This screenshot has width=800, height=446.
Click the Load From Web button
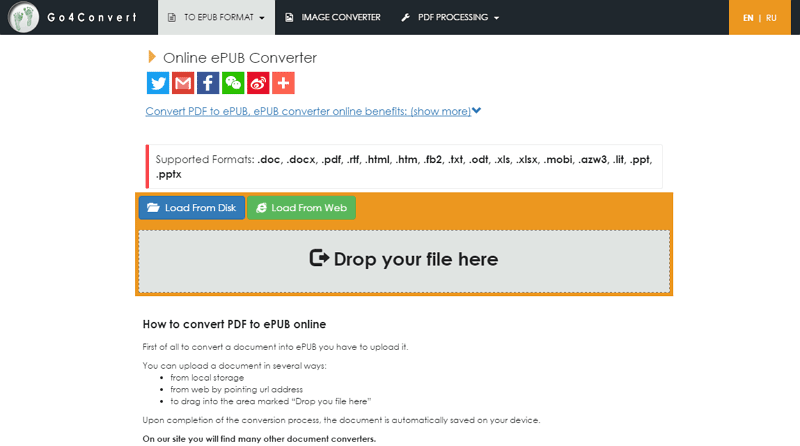(x=301, y=208)
